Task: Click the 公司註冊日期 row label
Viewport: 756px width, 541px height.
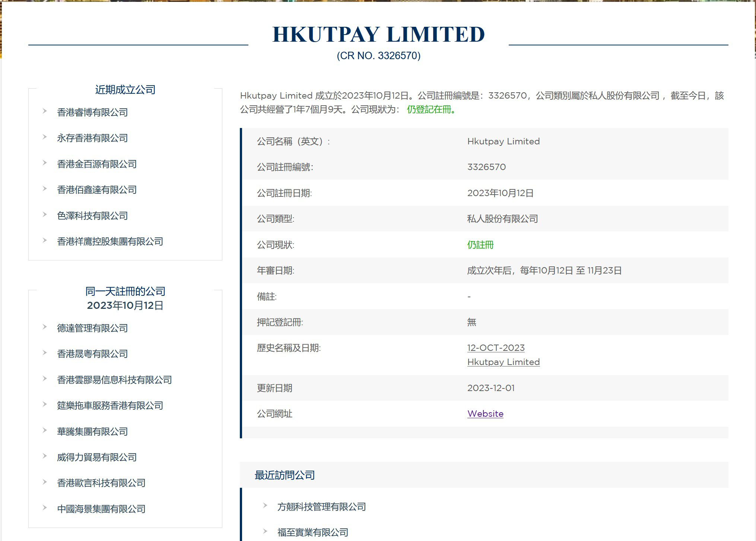Action: (x=284, y=193)
